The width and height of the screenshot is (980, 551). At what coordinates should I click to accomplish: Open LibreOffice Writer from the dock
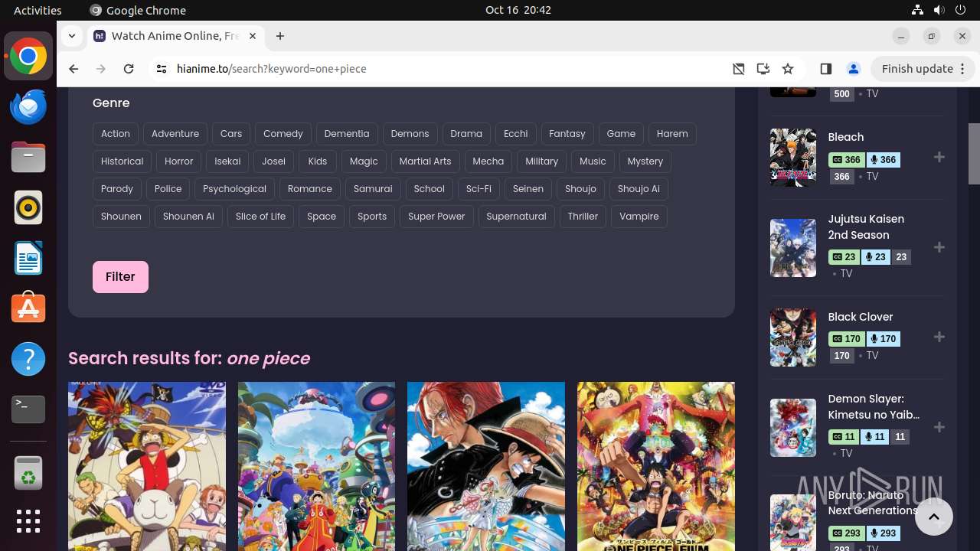pos(28,258)
